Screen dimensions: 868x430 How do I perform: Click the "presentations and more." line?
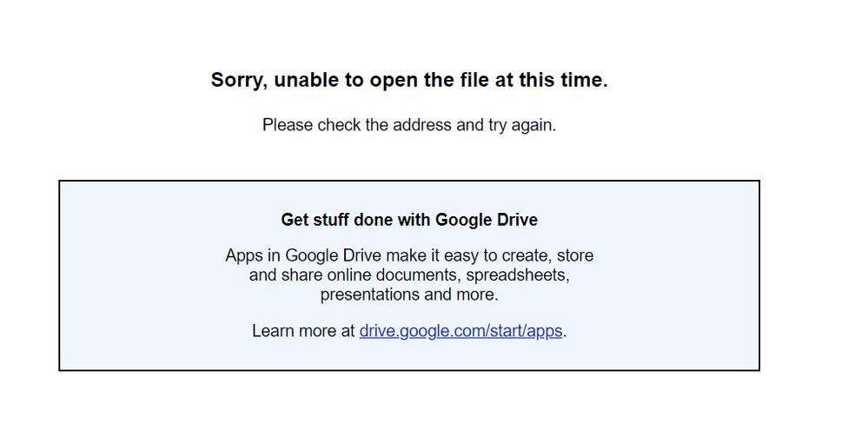409,294
